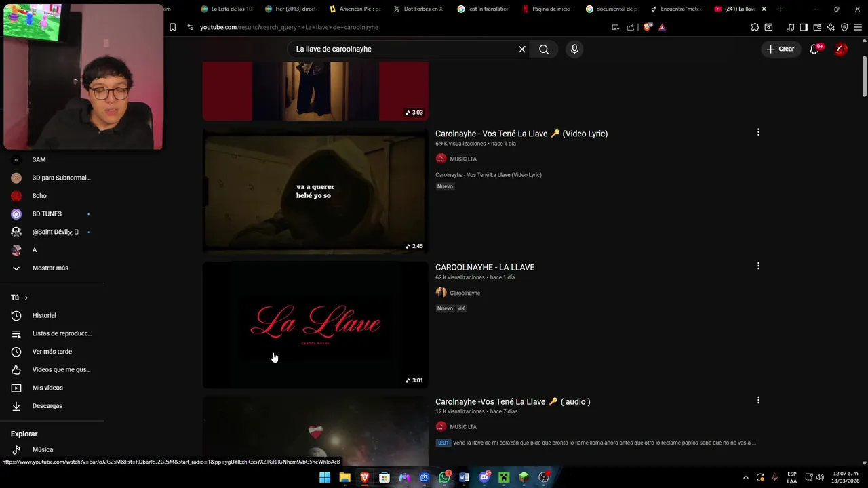Close the active YouTube tab
868x488 pixels.
click(x=764, y=9)
